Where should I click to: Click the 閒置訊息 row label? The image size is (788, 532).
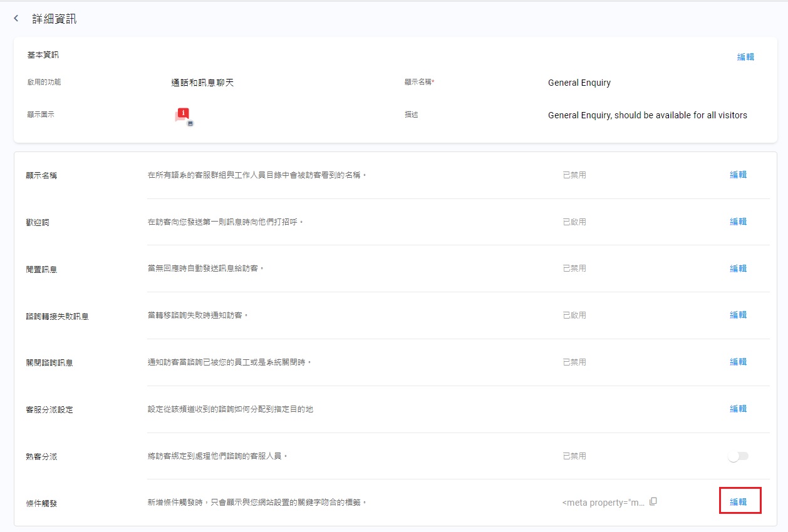pos(41,270)
